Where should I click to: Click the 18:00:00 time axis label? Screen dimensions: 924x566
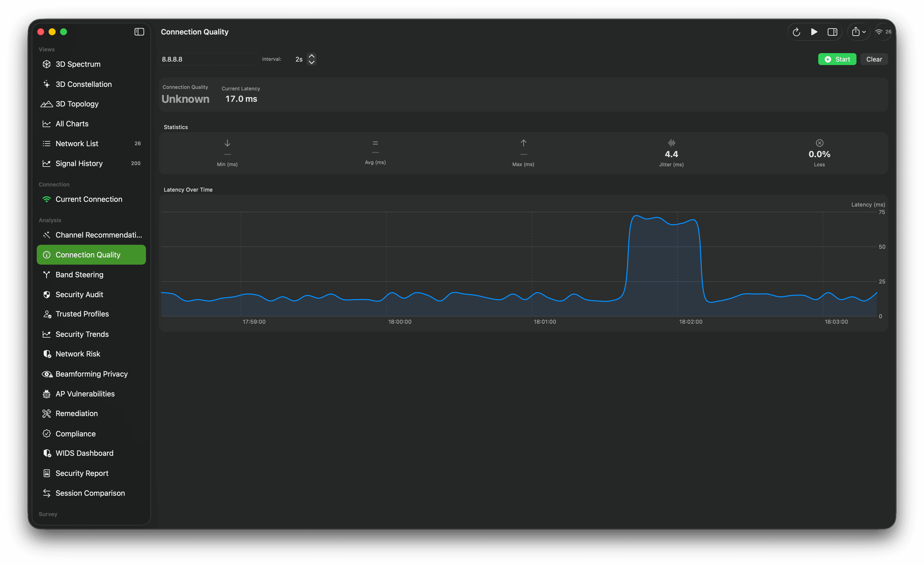pos(400,322)
